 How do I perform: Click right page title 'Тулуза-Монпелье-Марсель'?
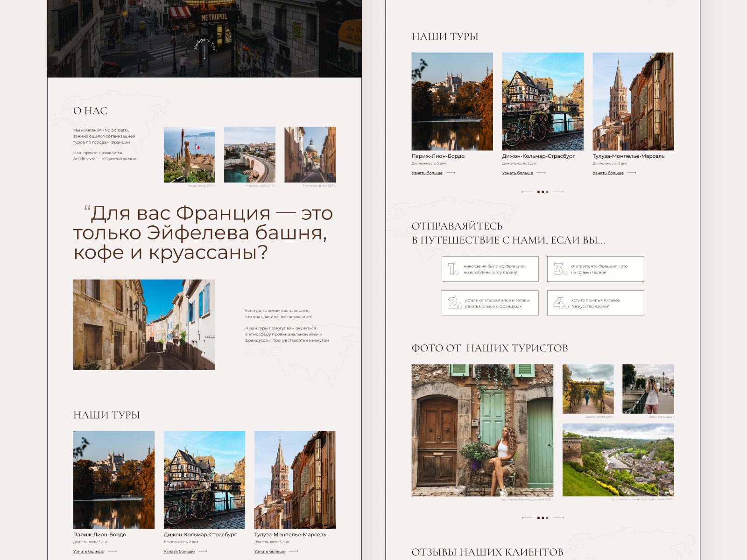628,156
